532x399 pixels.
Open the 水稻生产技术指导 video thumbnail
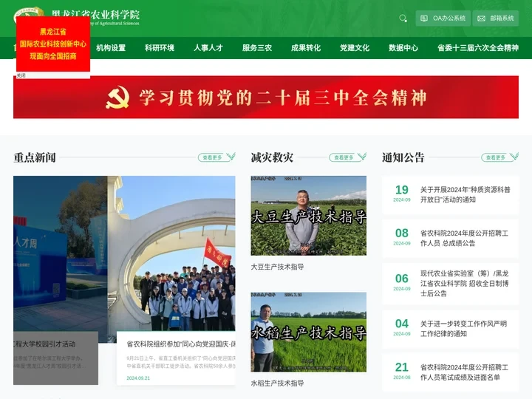pyautogui.click(x=308, y=332)
